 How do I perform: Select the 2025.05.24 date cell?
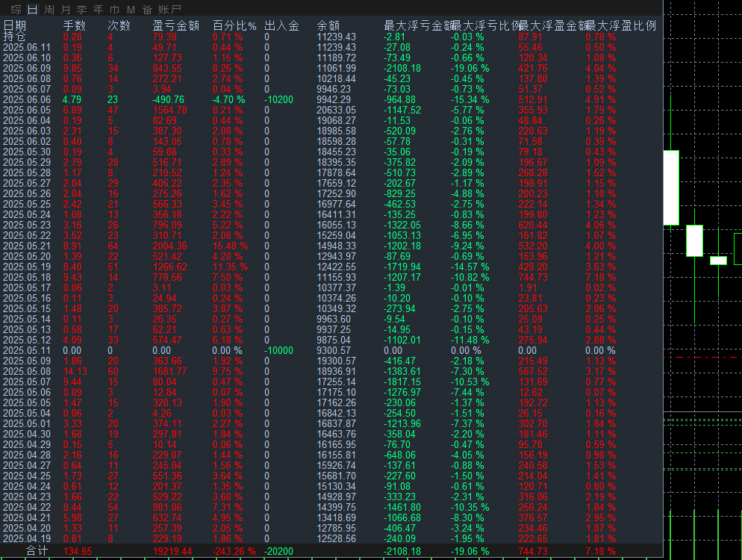point(27,214)
